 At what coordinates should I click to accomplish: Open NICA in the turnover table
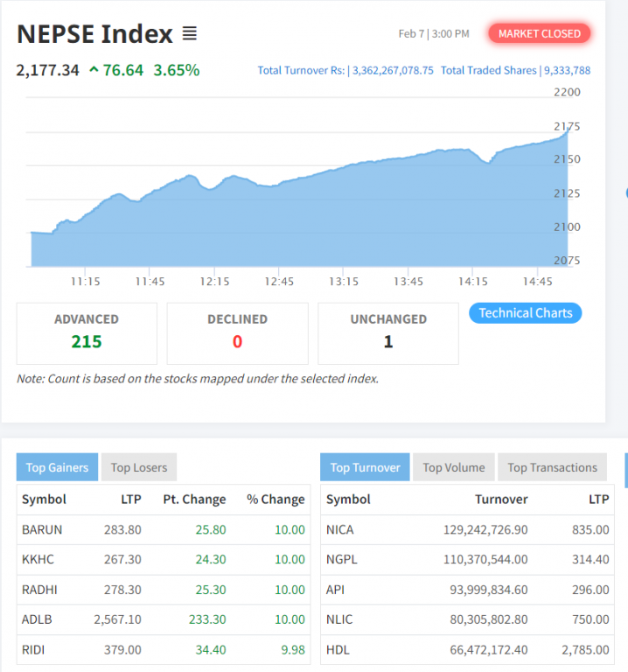pos(339,529)
